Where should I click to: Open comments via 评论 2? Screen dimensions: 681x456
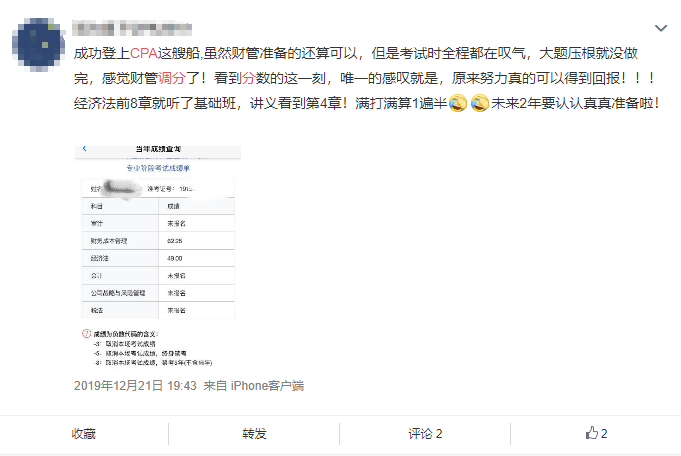pos(425,433)
